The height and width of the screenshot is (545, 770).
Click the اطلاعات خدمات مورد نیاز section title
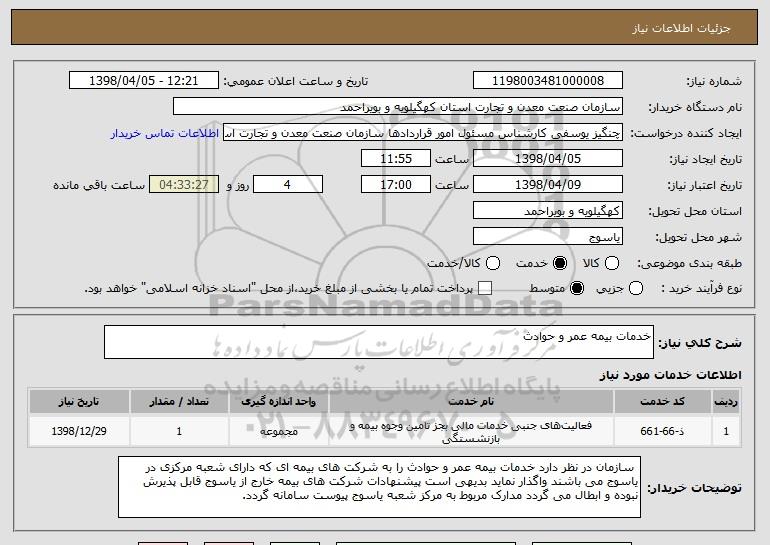(670, 375)
